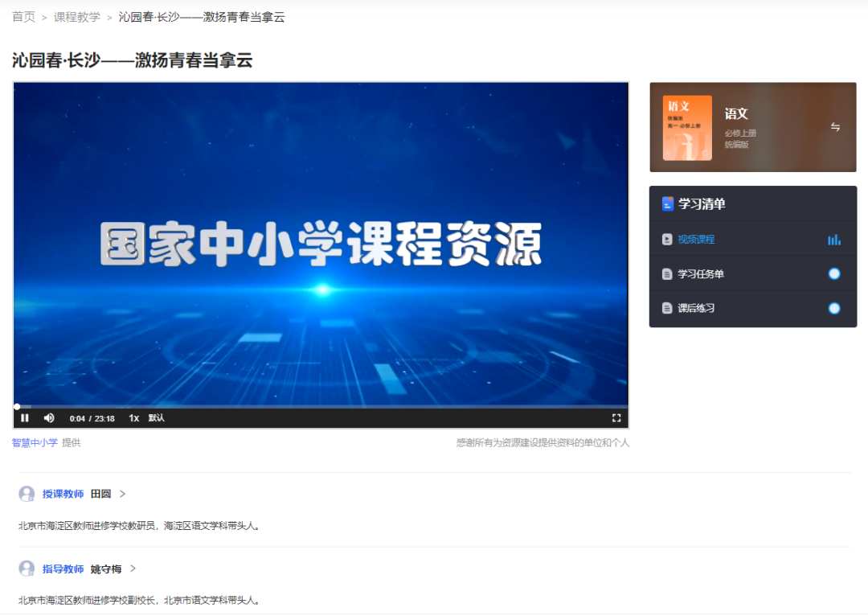Go to 课程教学 in the breadcrumb
The image size is (868, 616).
[x=76, y=15]
